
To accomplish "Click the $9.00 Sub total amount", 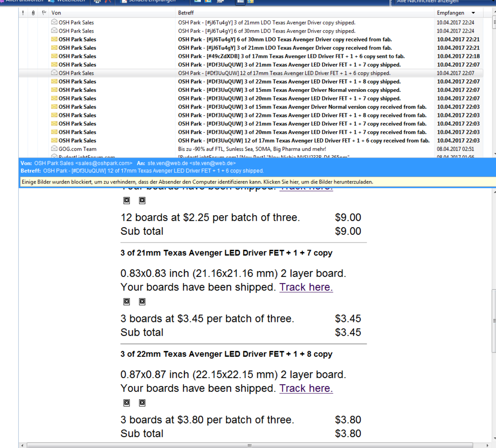I will click(x=348, y=231).
